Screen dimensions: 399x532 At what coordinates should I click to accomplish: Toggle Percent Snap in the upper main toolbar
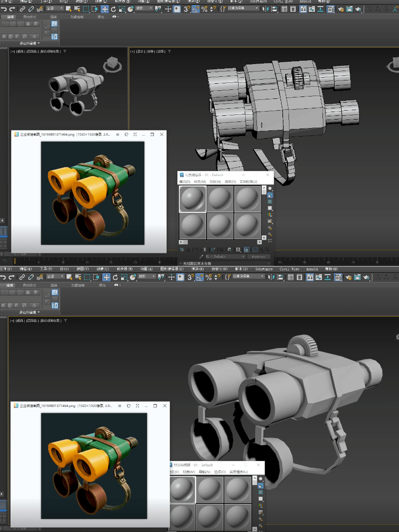pos(204,9)
